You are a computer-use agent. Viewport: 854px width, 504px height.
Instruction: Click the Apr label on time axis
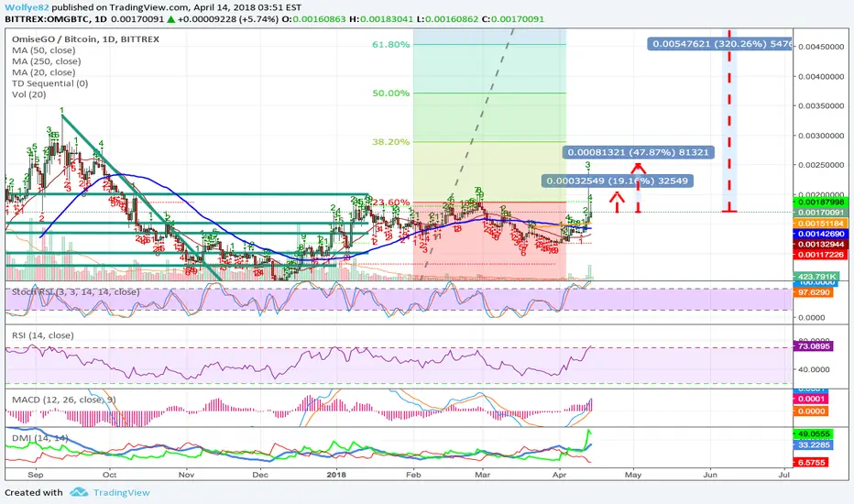[559, 475]
